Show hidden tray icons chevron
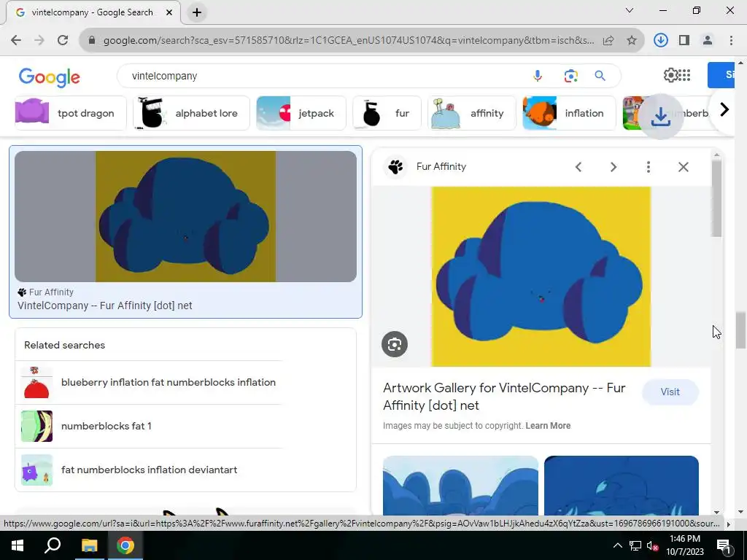 [x=617, y=545]
